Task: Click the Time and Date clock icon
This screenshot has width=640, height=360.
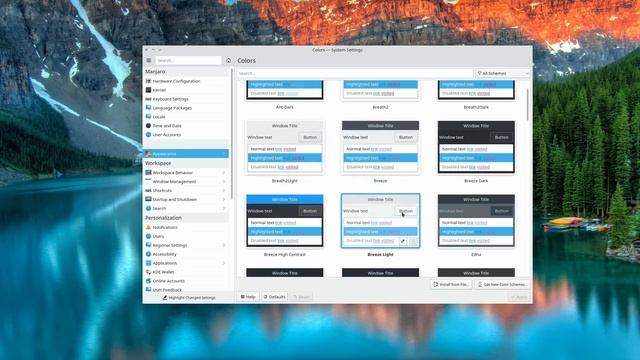Action: pyautogui.click(x=148, y=126)
